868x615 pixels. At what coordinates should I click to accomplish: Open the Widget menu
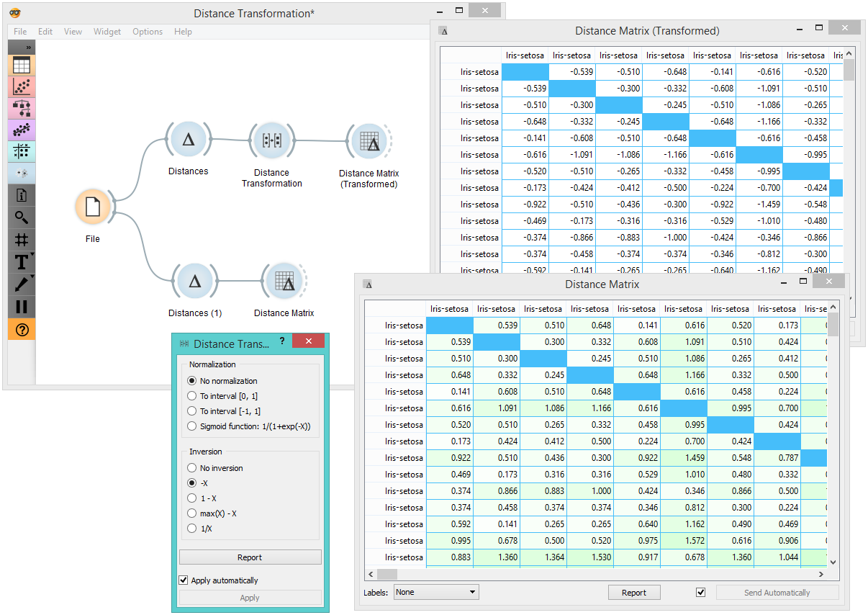click(107, 32)
